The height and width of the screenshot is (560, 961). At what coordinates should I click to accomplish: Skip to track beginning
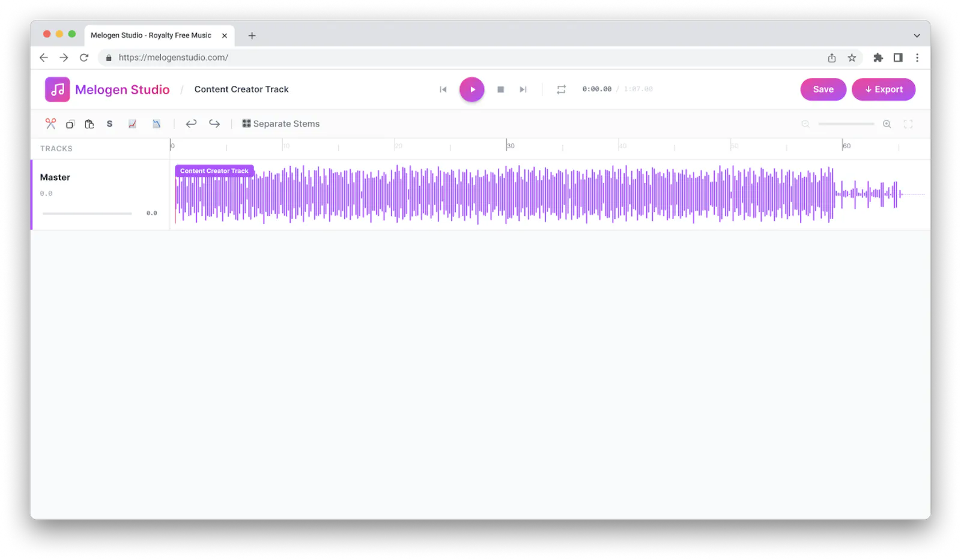[x=443, y=89]
